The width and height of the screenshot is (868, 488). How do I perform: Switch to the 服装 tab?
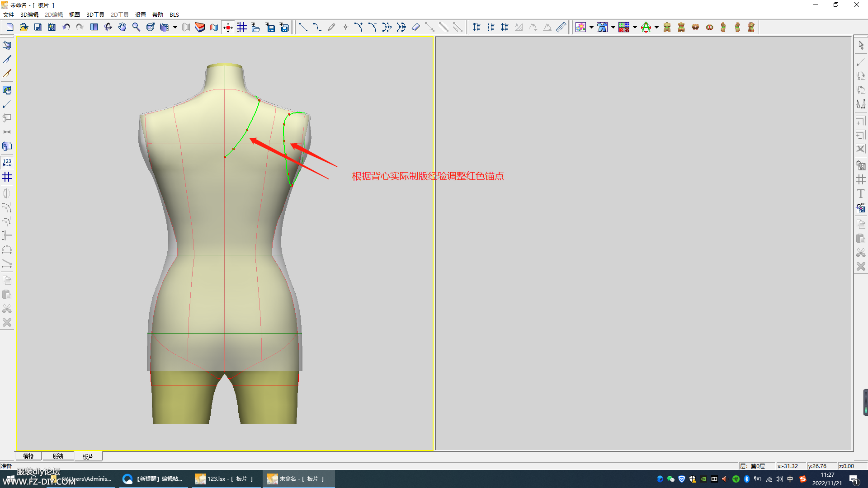click(x=58, y=456)
